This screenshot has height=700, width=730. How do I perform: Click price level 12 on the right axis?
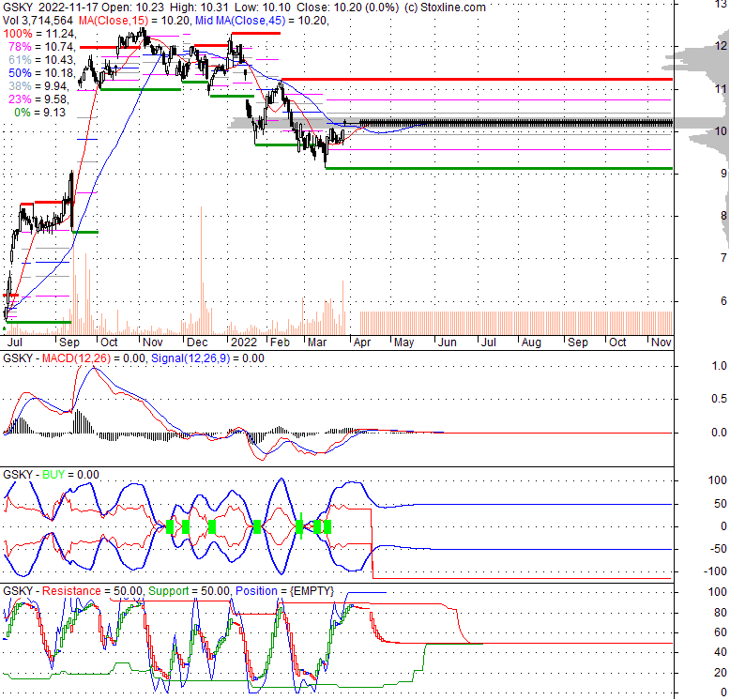coord(721,46)
